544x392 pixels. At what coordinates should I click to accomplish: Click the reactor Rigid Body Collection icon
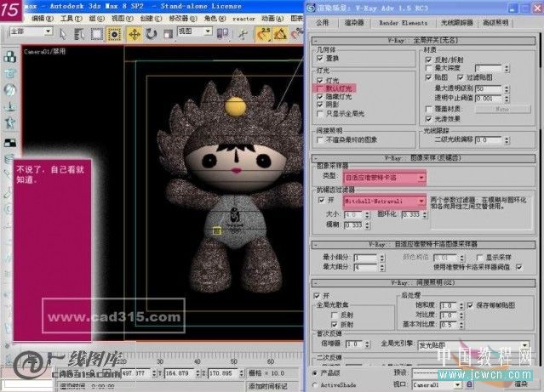(x=10, y=56)
